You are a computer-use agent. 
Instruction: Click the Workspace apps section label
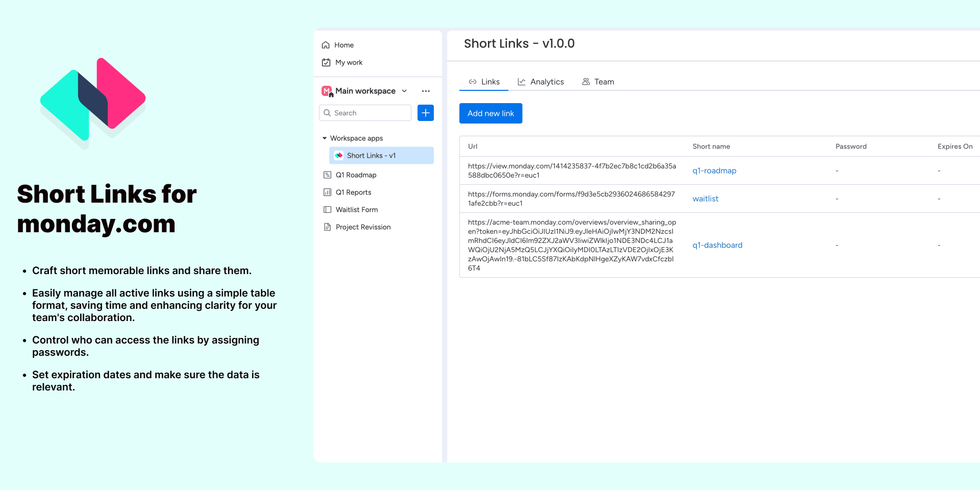[x=356, y=138]
